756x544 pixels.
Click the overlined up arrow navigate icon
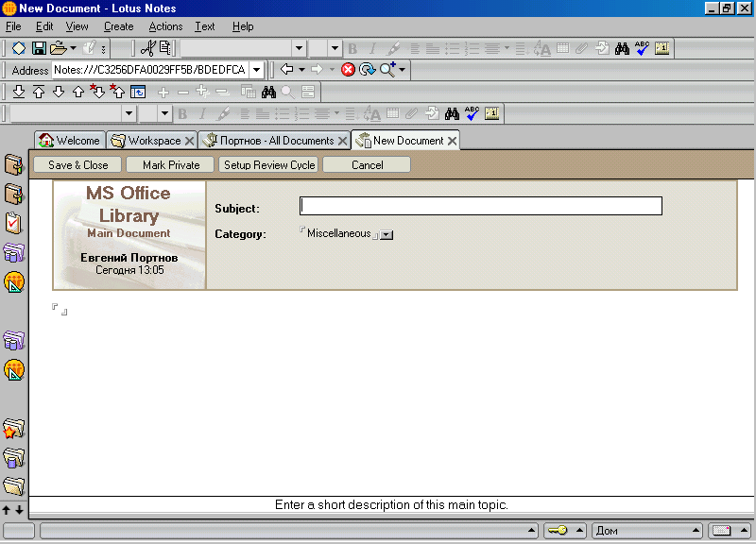[x=39, y=92]
